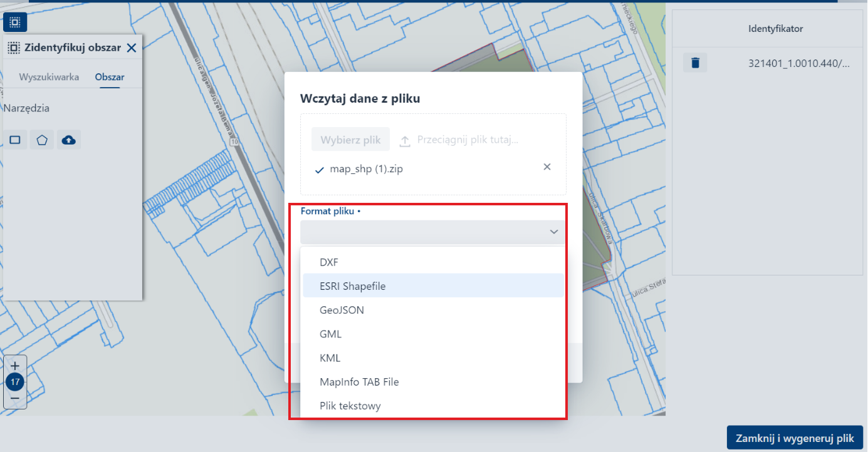
Task: Zoom out using the minus map control
Action: (14, 399)
